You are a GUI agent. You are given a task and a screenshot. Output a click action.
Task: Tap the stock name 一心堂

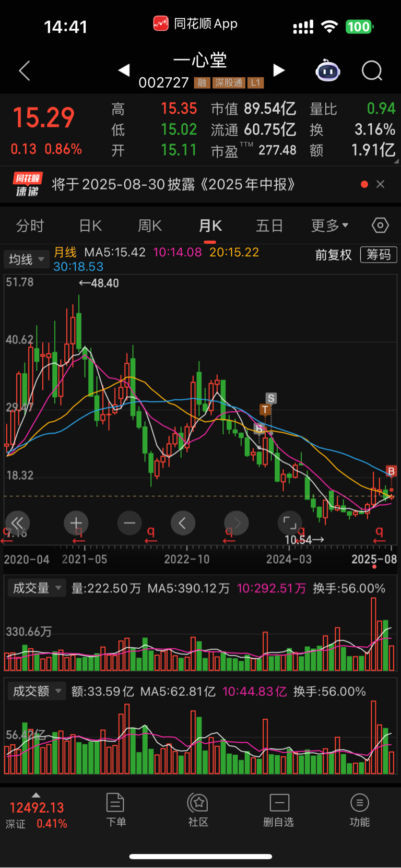(x=200, y=60)
